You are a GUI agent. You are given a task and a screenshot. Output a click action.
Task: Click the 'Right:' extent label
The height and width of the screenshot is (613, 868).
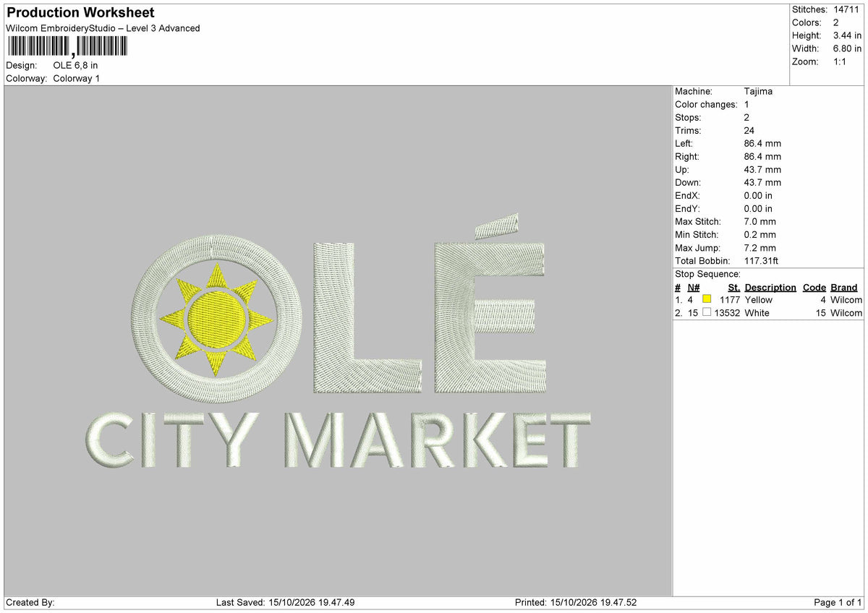click(x=687, y=156)
